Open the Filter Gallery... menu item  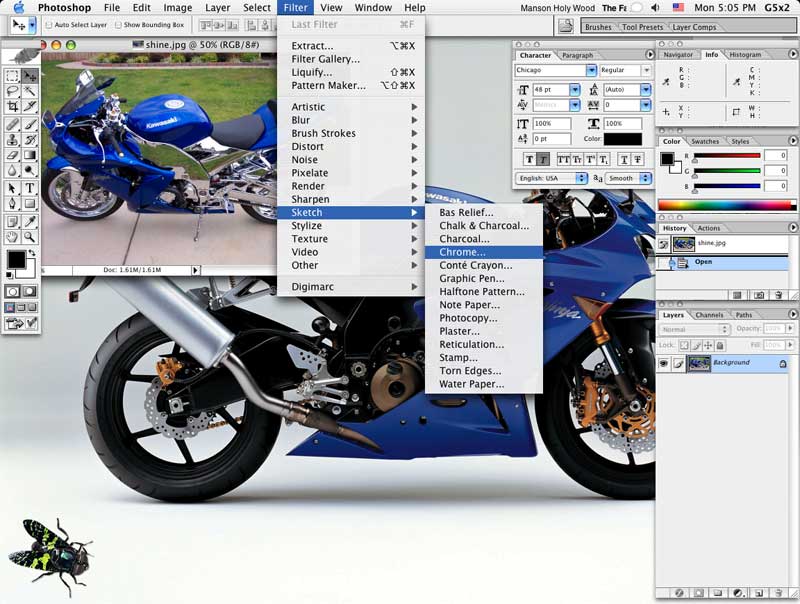point(351,59)
